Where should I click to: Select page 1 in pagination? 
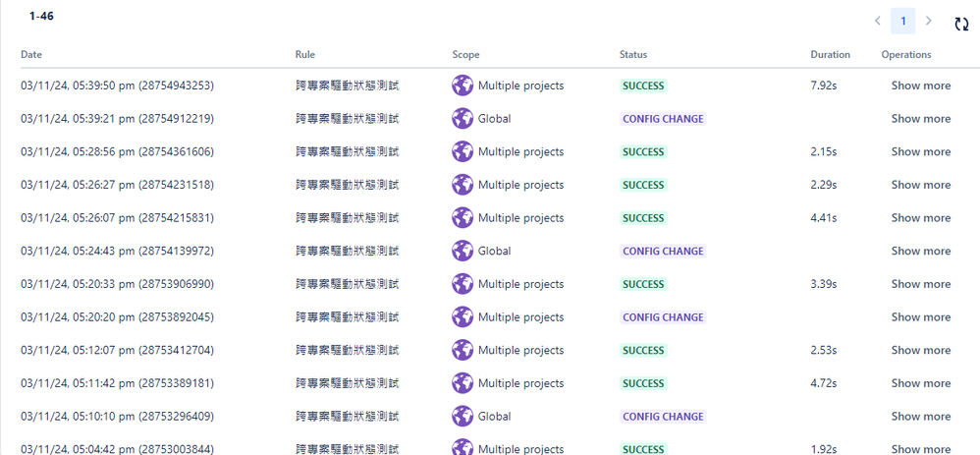[x=902, y=21]
